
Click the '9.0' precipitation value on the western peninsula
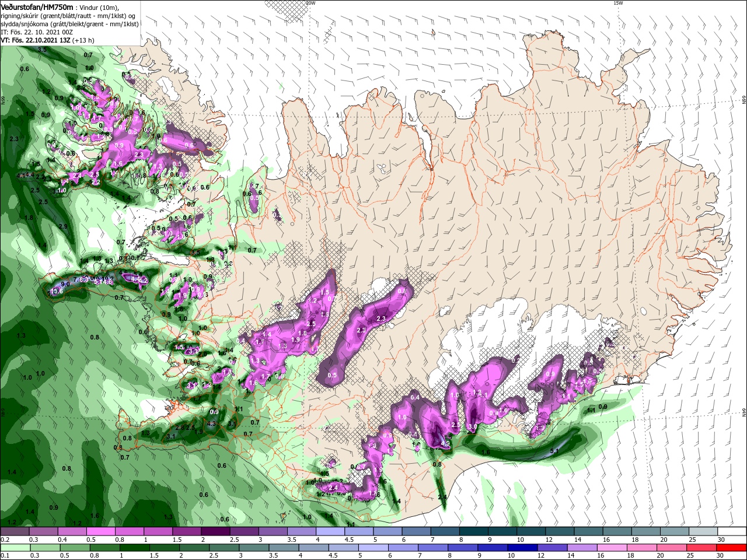(65, 284)
